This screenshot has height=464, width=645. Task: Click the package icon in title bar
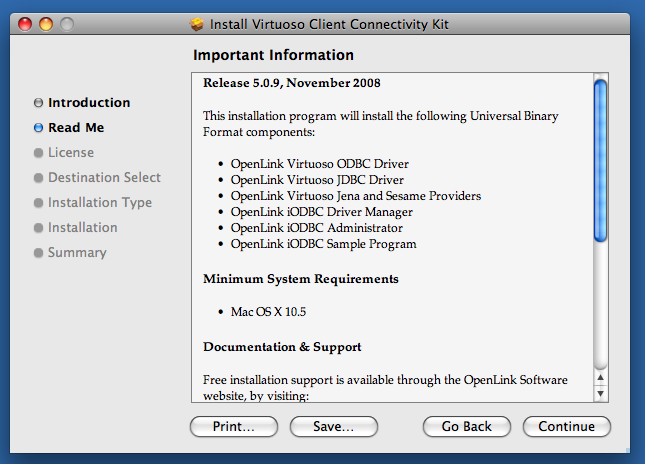point(197,24)
